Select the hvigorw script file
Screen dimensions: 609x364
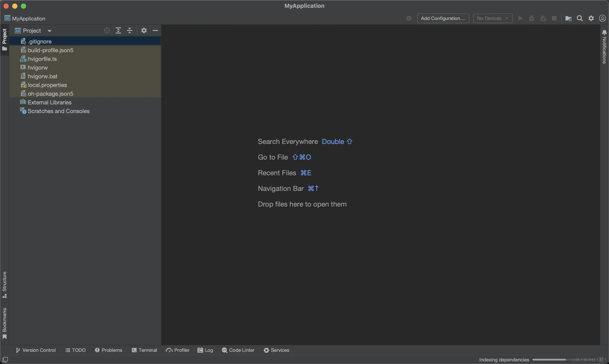click(x=85, y=68)
